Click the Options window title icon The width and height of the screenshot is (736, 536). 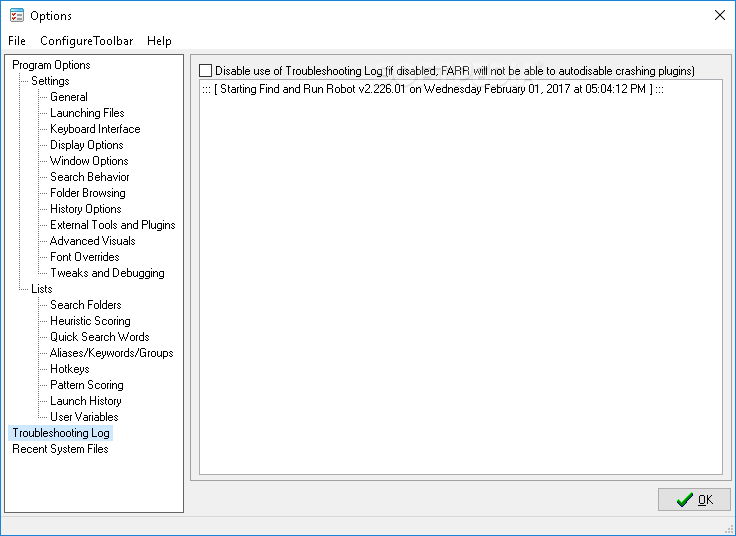17,15
